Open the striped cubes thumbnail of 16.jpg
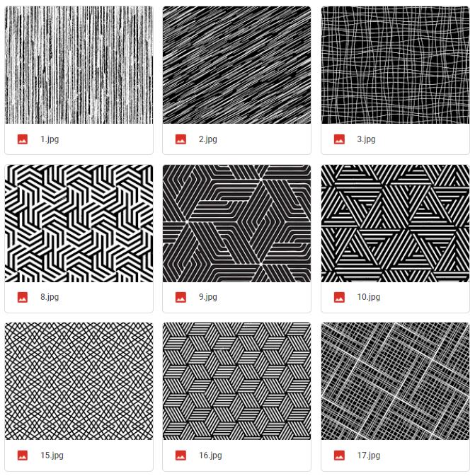The image size is (475, 476). click(236, 381)
